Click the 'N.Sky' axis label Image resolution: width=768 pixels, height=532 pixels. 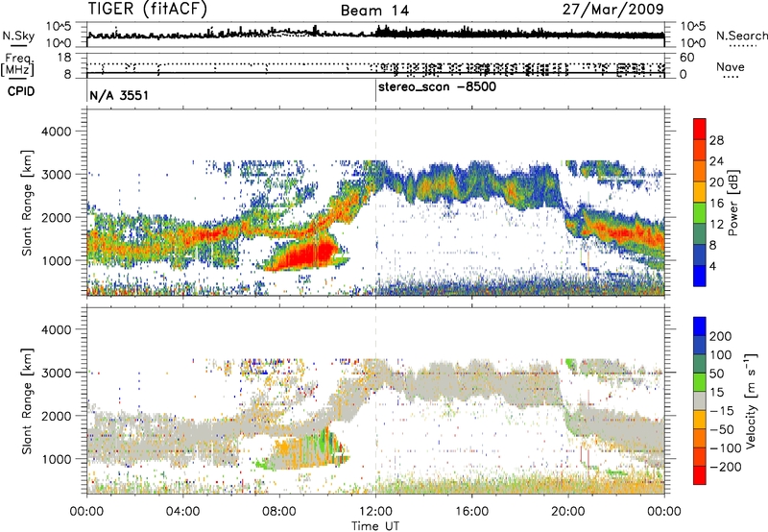point(18,36)
